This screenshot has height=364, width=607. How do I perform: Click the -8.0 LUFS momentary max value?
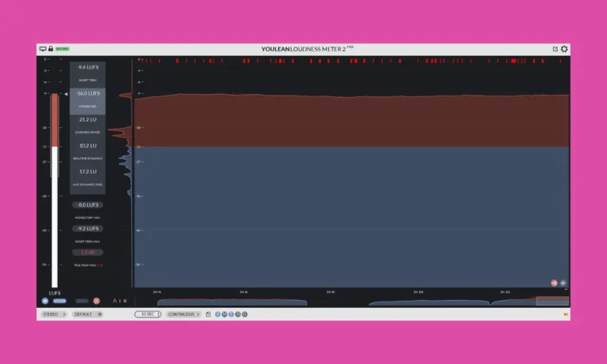[x=88, y=205]
